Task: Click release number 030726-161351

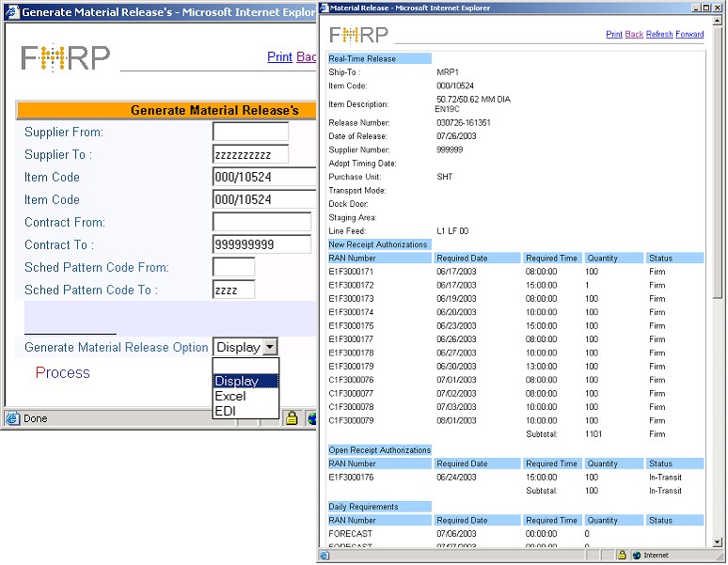Action: pos(464,122)
